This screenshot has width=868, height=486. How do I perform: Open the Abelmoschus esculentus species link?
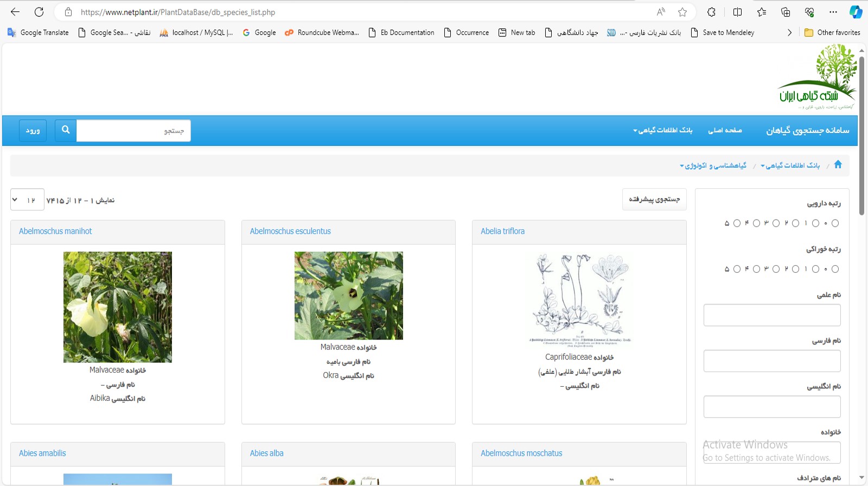click(290, 231)
